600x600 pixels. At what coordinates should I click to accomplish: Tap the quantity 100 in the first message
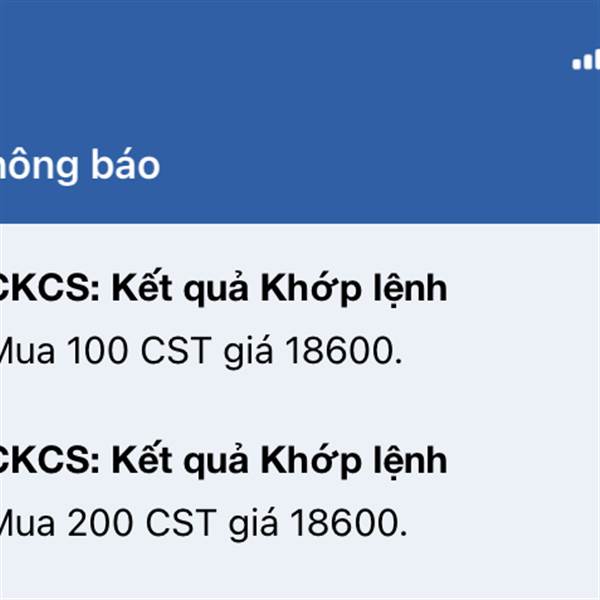97,350
